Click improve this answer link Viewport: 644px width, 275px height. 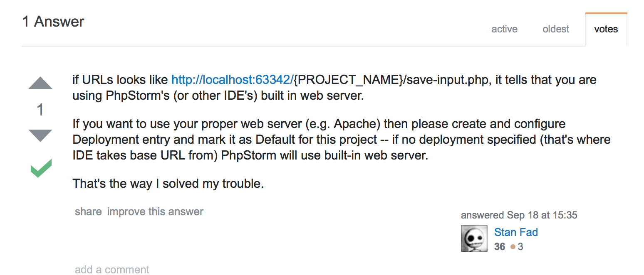pyautogui.click(x=155, y=211)
